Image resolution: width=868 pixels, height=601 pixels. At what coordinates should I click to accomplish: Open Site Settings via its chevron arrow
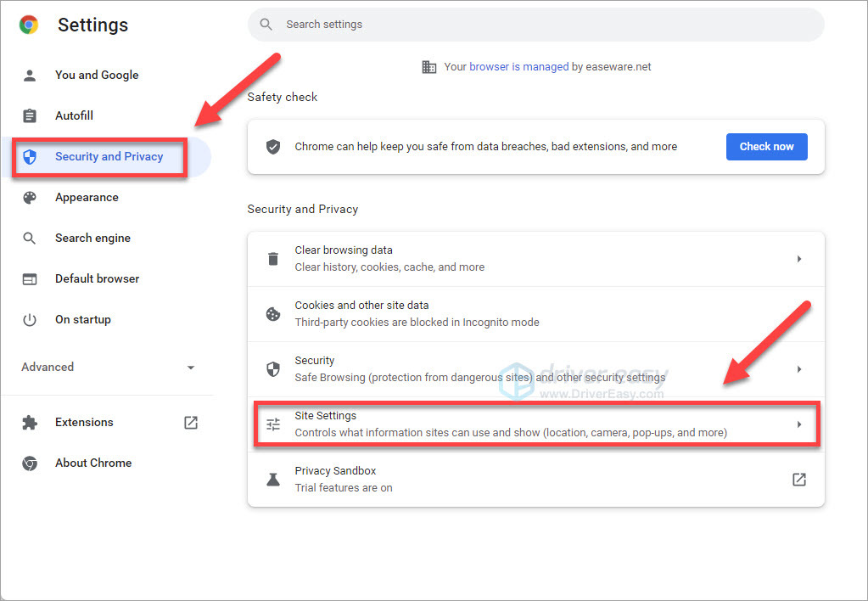click(x=798, y=423)
